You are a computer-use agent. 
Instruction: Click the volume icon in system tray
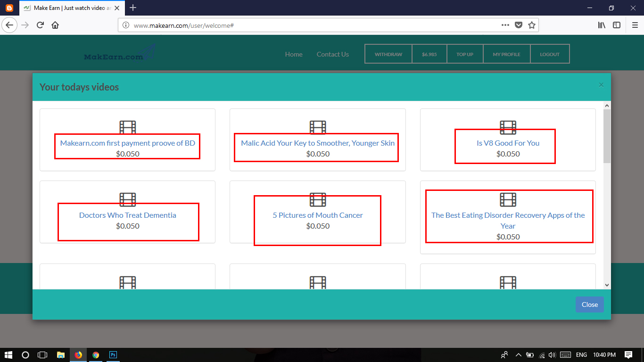tap(552, 355)
